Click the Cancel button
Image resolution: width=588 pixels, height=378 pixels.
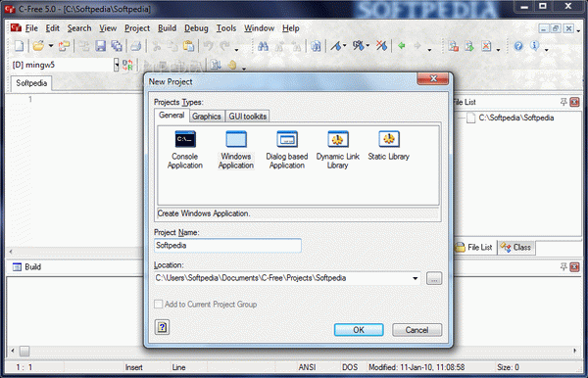pyautogui.click(x=417, y=330)
